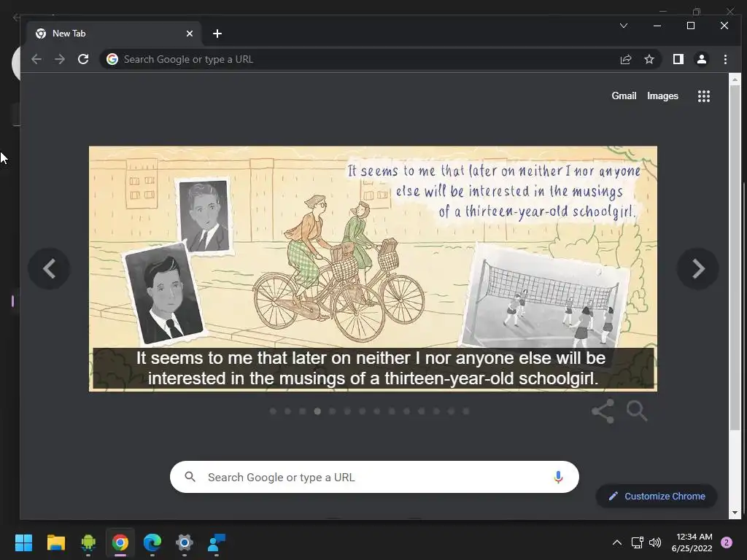The height and width of the screenshot is (560, 747).
Task: Launch Microsoft Edge from taskbar
Action: click(x=152, y=542)
